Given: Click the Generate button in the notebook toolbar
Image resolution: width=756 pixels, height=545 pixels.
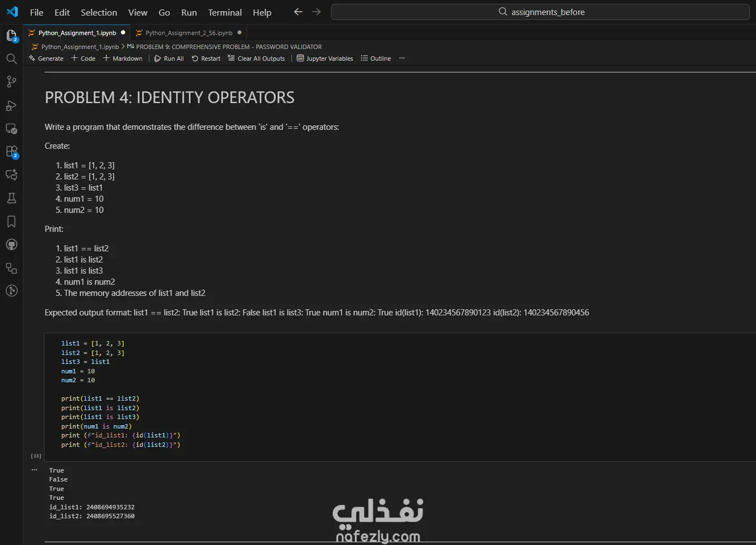Looking at the screenshot, I should click(x=46, y=59).
